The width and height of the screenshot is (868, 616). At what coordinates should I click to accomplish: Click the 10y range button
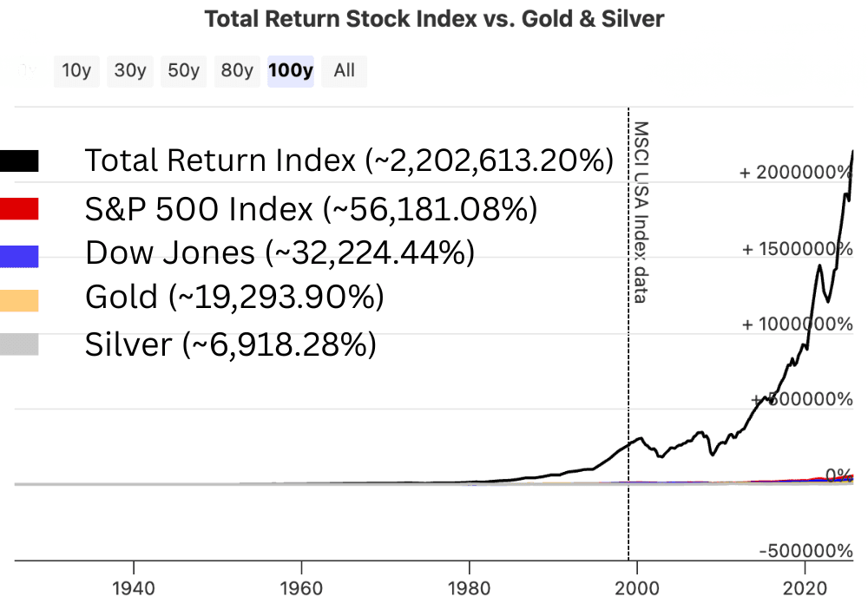76,71
